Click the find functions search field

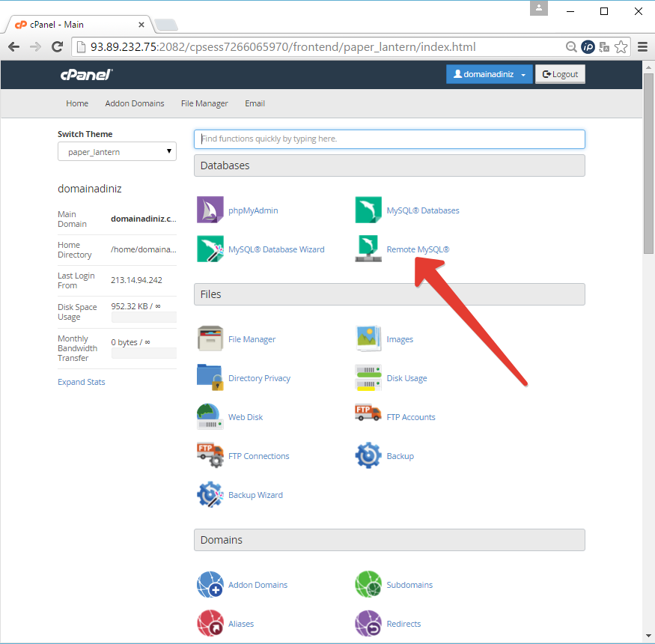point(389,139)
